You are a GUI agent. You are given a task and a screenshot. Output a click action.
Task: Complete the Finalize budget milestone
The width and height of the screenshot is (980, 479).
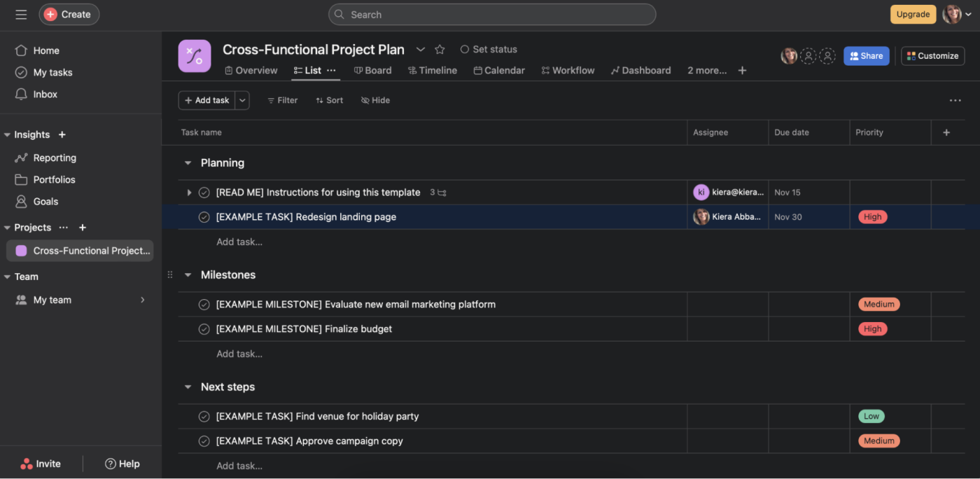click(x=204, y=329)
